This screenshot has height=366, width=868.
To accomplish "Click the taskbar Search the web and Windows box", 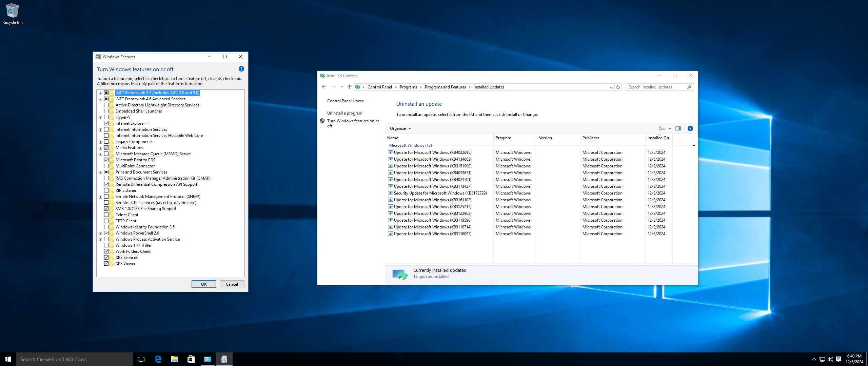I will [x=75, y=359].
